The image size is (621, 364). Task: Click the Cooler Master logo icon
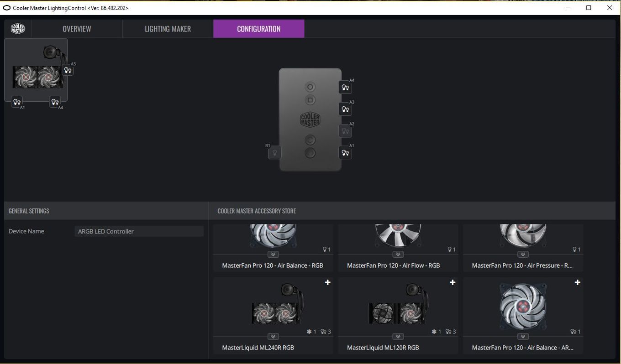click(x=18, y=29)
